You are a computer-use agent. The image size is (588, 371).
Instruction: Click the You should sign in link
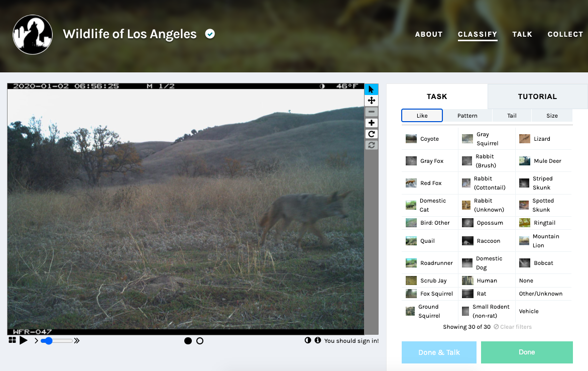click(x=351, y=340)
